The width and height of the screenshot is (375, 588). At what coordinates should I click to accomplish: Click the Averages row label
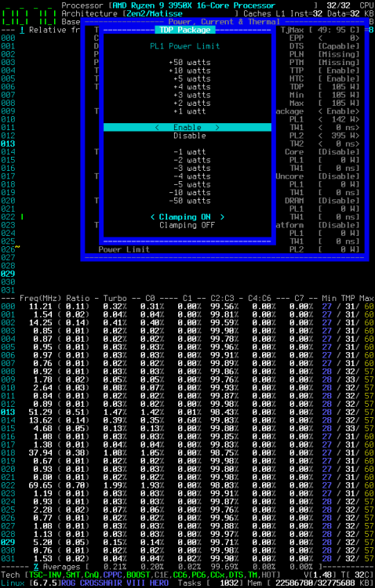coord(61,567)
